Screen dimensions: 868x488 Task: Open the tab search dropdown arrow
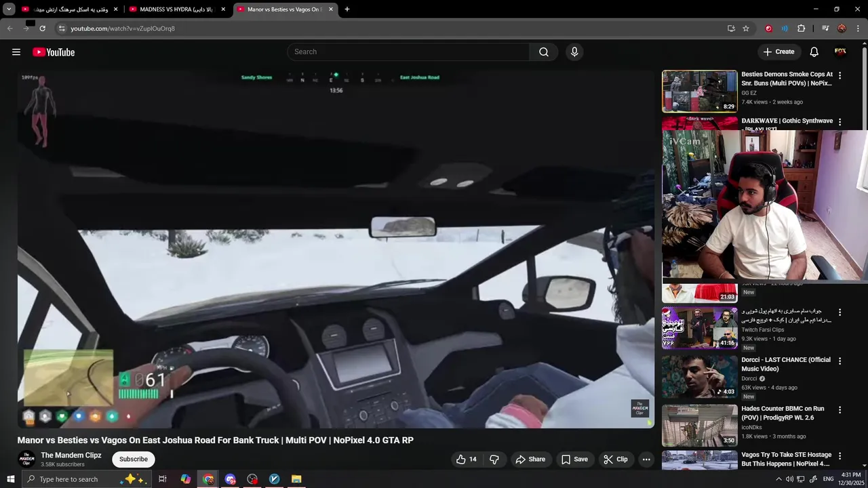coord(9,9)
